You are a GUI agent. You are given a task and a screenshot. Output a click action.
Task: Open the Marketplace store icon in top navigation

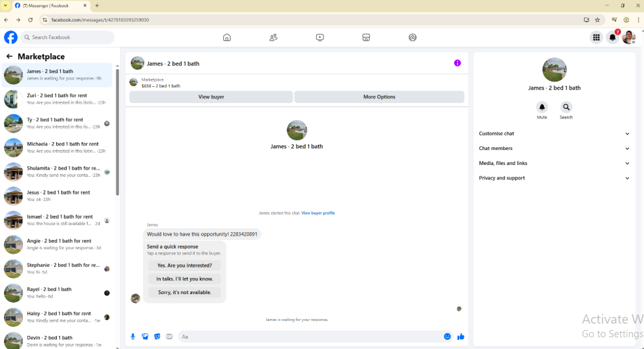point(366,37)
